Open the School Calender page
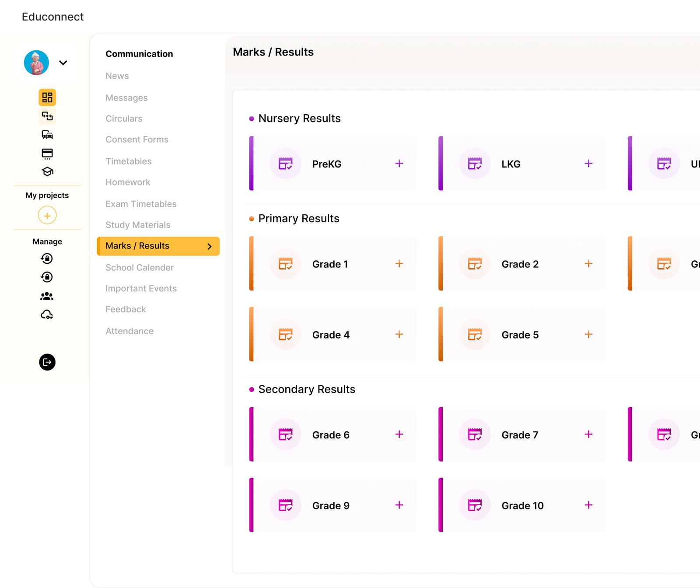Viewport: 700px width, 588px height. (x=139, y=267)
